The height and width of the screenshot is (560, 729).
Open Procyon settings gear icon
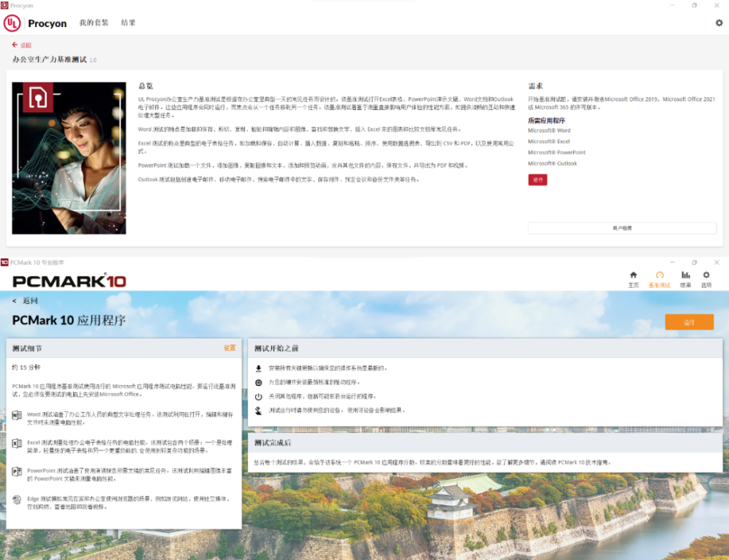pos(719,23)
